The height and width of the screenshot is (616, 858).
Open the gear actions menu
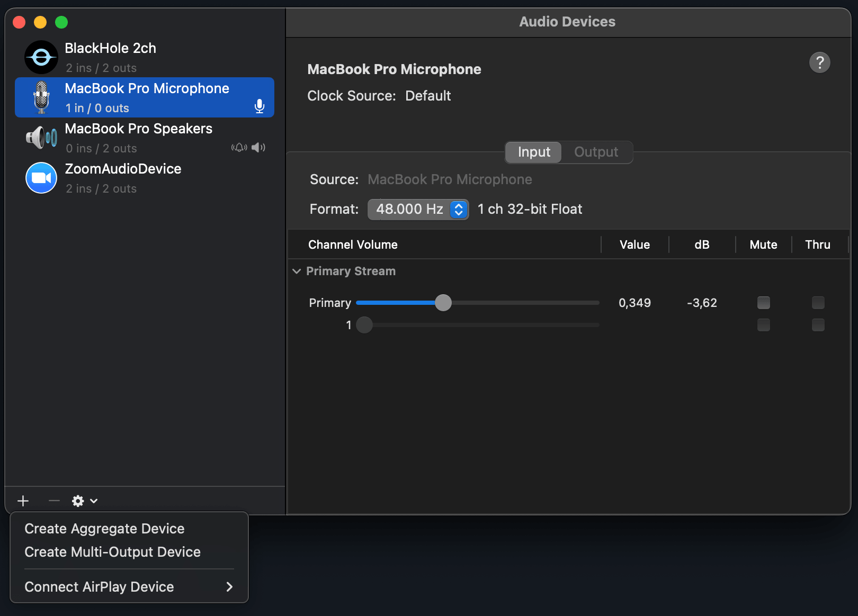pyautogui.click(x=85, y=501)
